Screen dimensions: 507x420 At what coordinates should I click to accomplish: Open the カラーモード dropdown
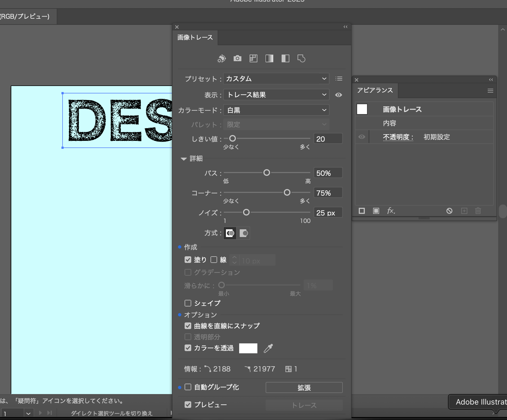point(276,110)
